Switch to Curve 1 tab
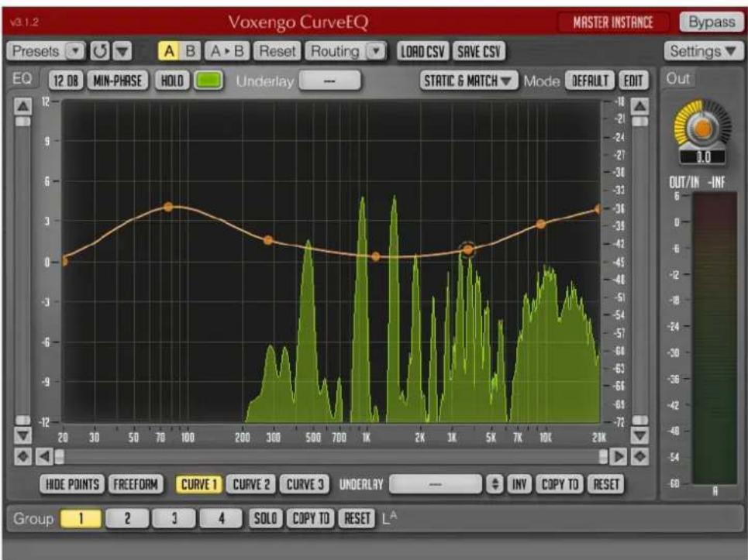Screen dimensions: 748x560 click(198, 484)
